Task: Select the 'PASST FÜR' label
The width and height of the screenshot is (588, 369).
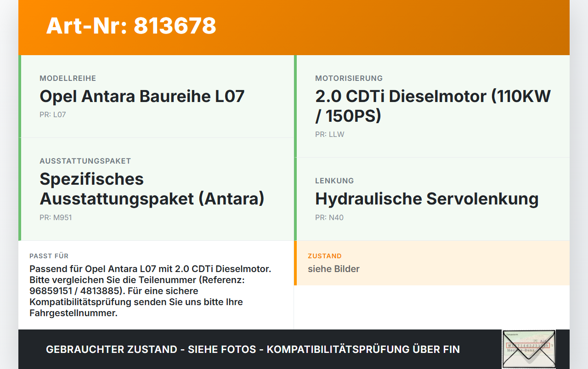Action: pos(49,256)
